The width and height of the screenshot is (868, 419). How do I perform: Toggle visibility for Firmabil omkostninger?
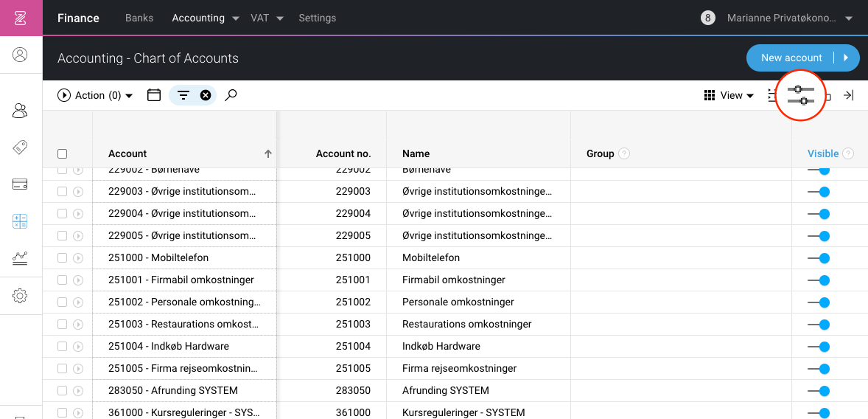pyautogui.click(x=819, y=280)
